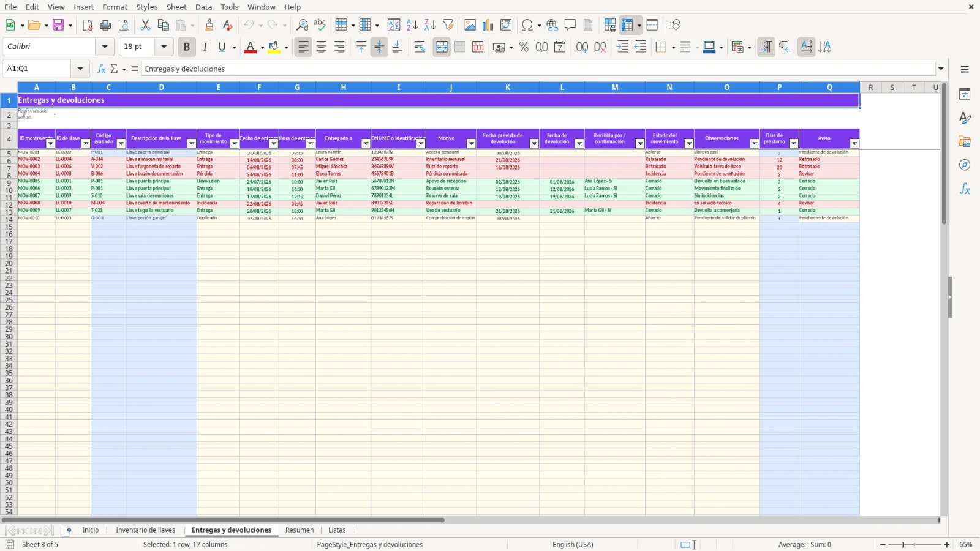Click the font color red swatch
The image size is (980, 551).
(x=250, y=47)
